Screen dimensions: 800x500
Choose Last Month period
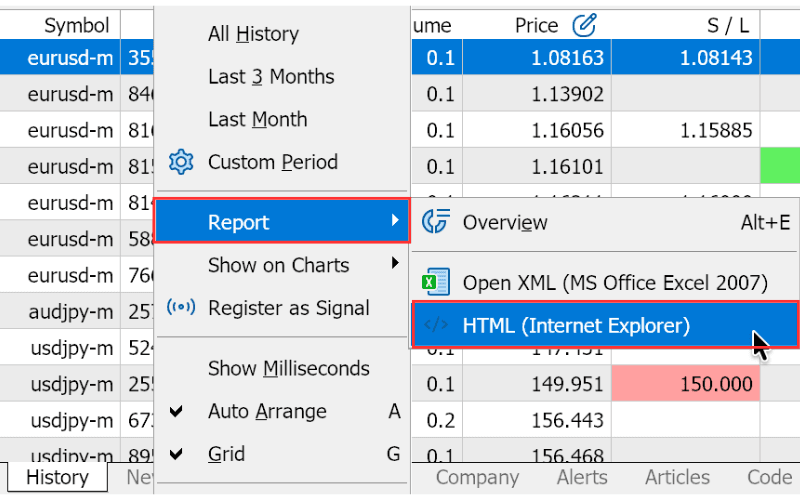coord(258,119)
